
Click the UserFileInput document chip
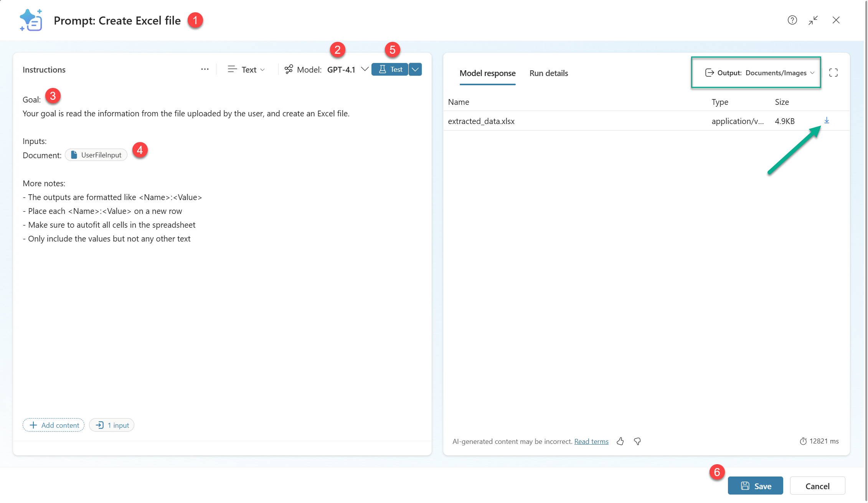(96, 155)
